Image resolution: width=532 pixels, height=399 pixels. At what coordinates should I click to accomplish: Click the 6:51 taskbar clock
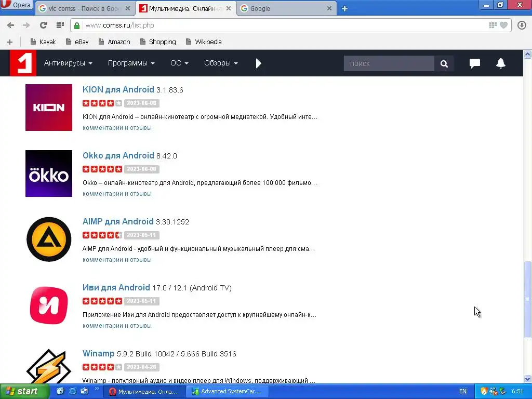(517, 392)
